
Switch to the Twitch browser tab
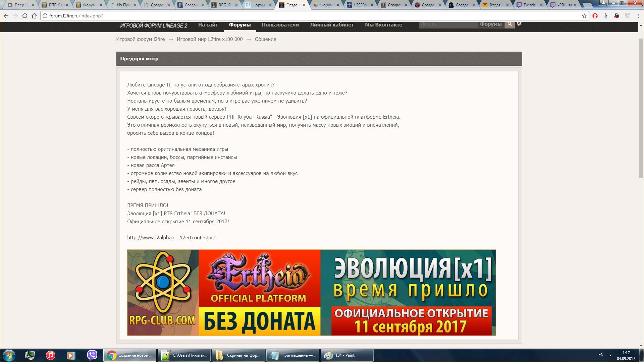(x=529, y=5)
